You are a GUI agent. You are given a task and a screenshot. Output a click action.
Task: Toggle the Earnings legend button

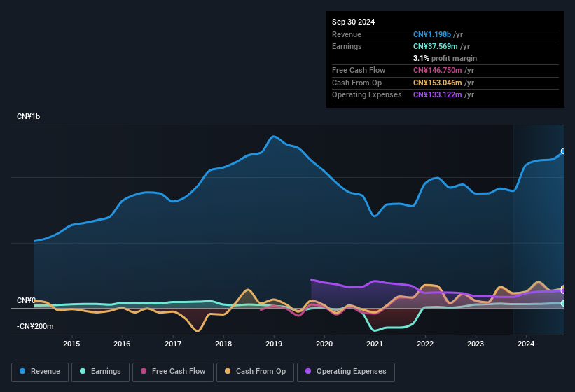tap(100, 372)
